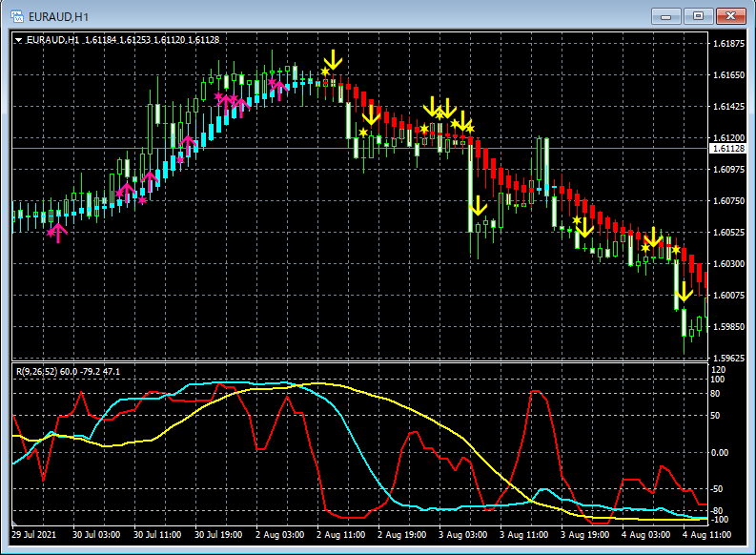Image resolution: width=756 pixels, height=555 pixels.
Task: Click the 2 Aug 11:00 time axis label
Action: 338,536
